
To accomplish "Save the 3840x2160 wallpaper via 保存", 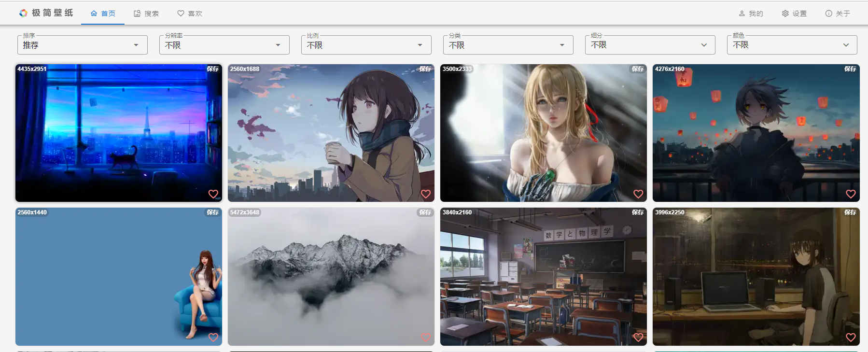I will point(638,212).
